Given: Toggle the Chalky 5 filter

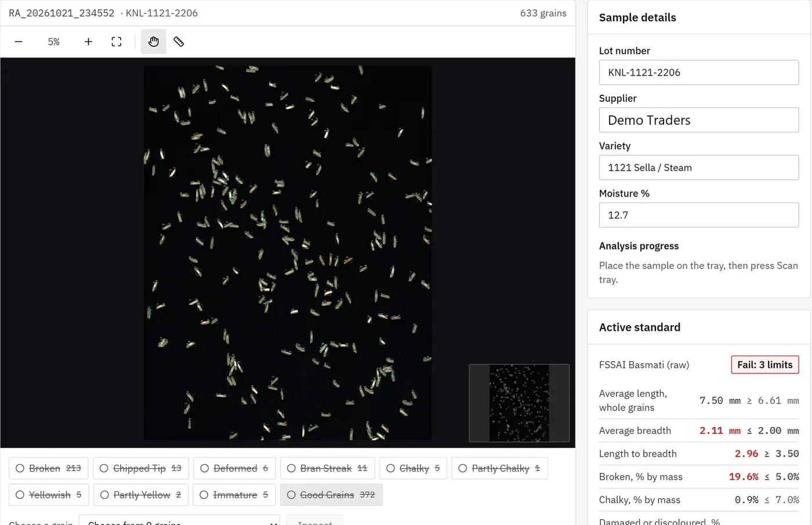Looking at the screenshot, I should [x=413, y=468].
